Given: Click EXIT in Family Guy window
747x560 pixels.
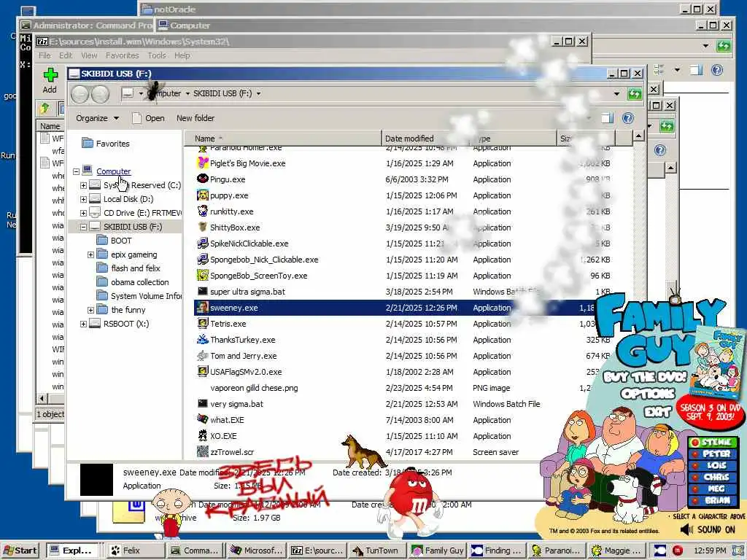Looking at the screenshot, I should pos(658,411).
